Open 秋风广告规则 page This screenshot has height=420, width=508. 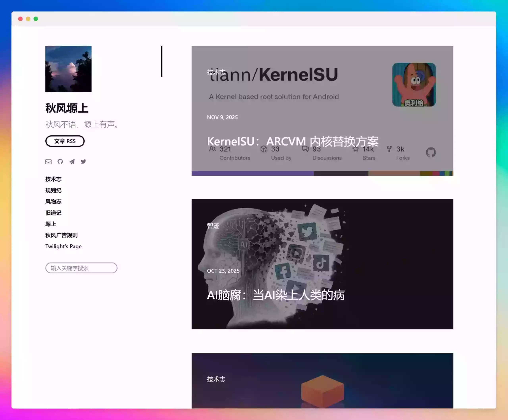[x=61, y=235]
